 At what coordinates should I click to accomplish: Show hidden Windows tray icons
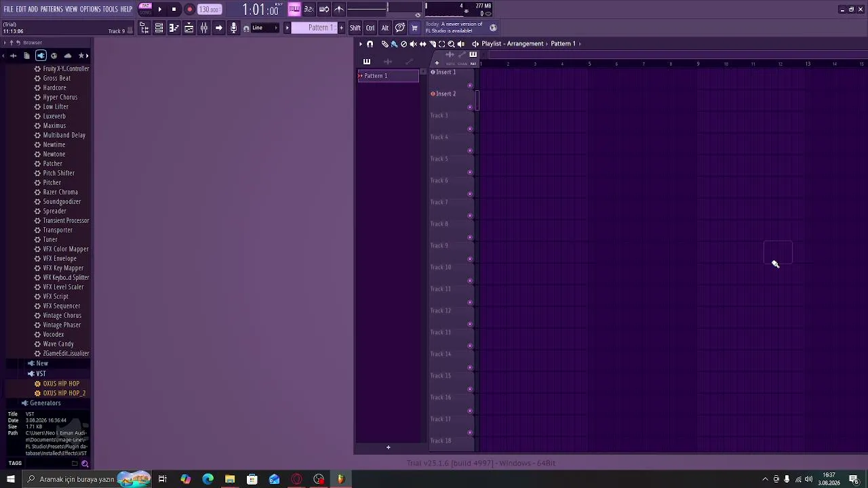(766, 479)
